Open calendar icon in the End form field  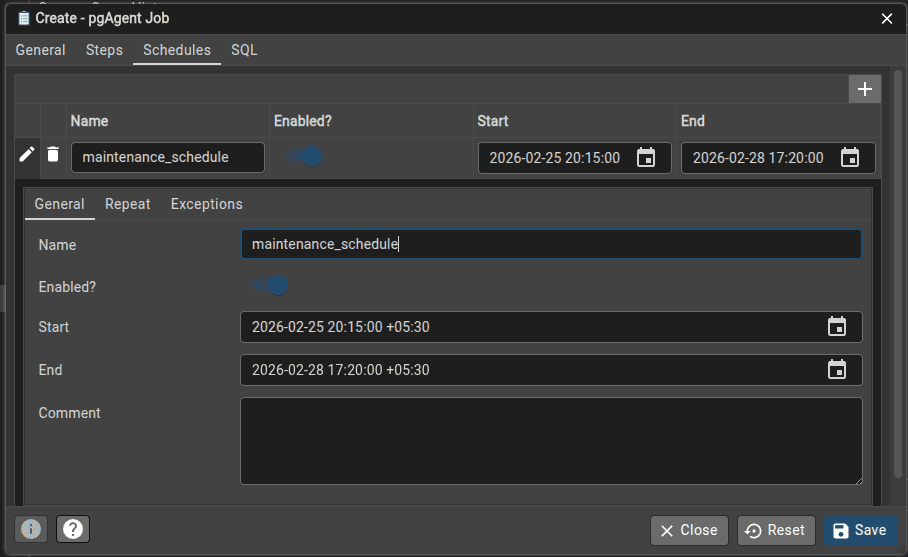click(837, 370)
